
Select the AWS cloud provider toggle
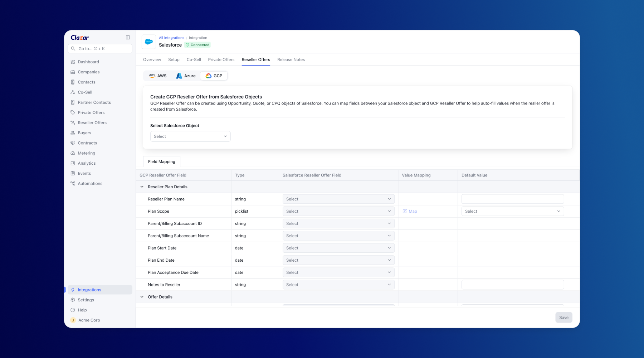pyautogui.click(x=158, y=76)
